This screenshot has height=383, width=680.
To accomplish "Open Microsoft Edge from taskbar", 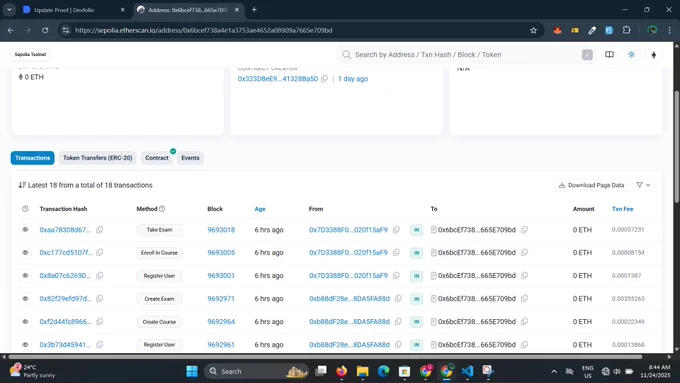I will coord(383,371).
